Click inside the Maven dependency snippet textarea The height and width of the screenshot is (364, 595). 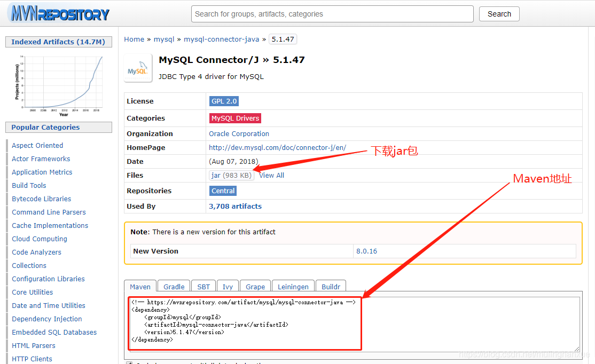[x=354, y=324]
